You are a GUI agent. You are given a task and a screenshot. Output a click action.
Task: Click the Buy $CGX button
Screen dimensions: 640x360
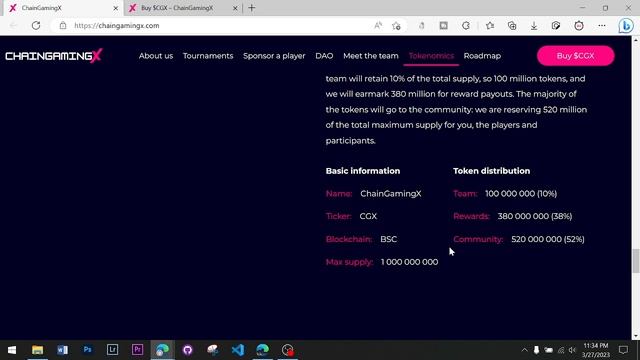pos(576,56)
